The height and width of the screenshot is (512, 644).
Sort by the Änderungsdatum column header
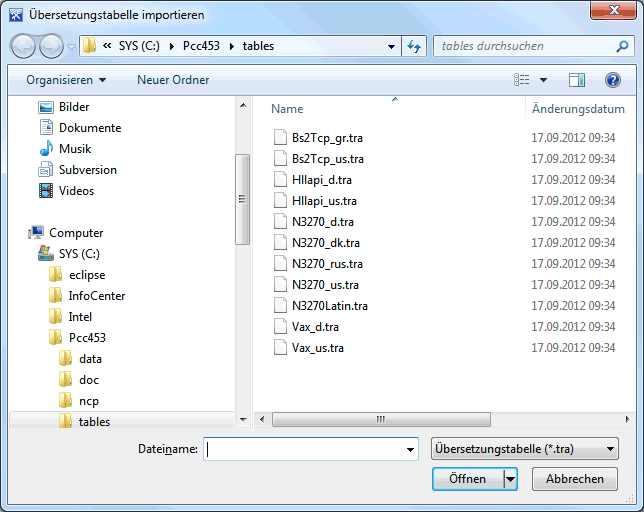[578, 109]
